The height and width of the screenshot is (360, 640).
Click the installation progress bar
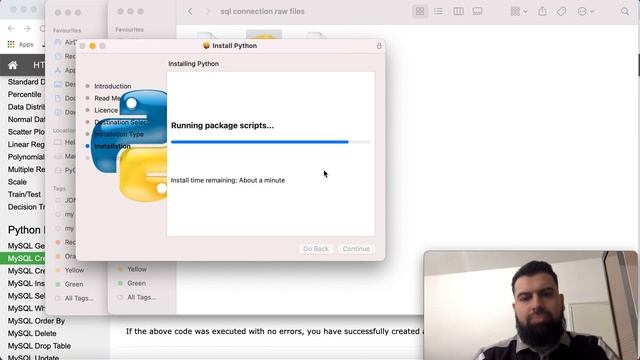[x=271, y=142]
